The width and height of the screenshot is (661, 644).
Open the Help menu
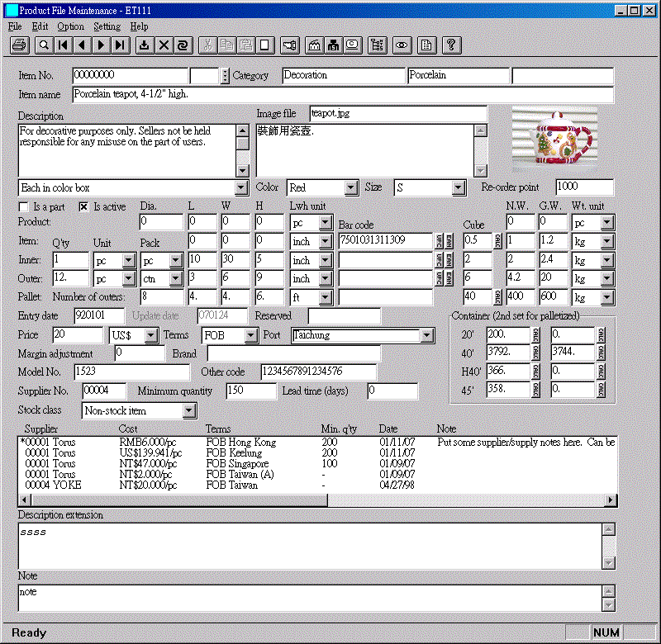point(139,26)
